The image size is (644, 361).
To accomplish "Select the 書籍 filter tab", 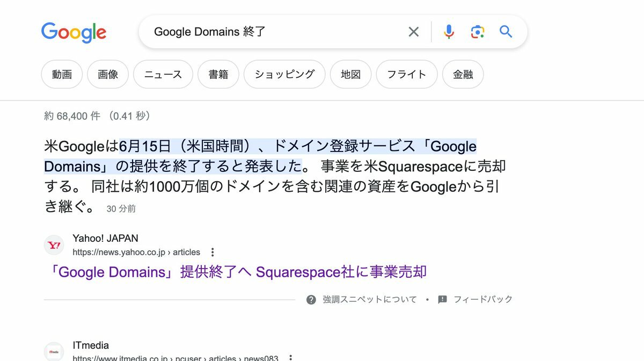I will (218, 74).
